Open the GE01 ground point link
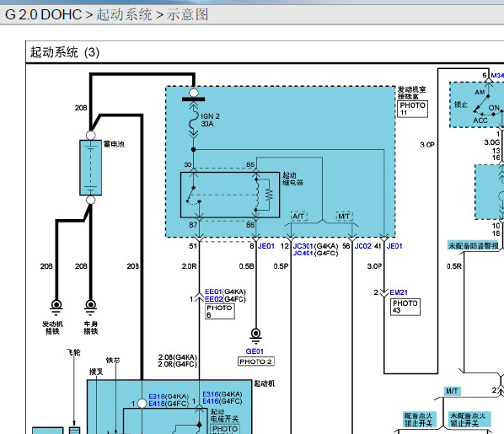504x434 pixels. click(x=255, y=351)
